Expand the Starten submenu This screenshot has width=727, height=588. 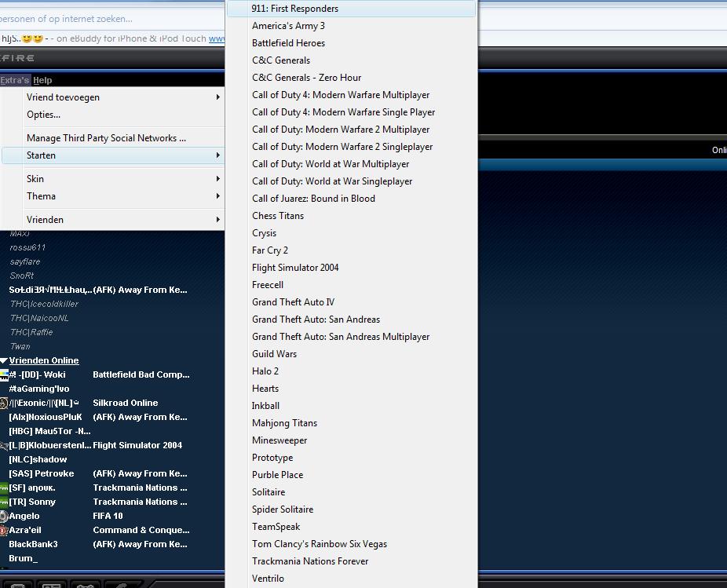[113, 155]
